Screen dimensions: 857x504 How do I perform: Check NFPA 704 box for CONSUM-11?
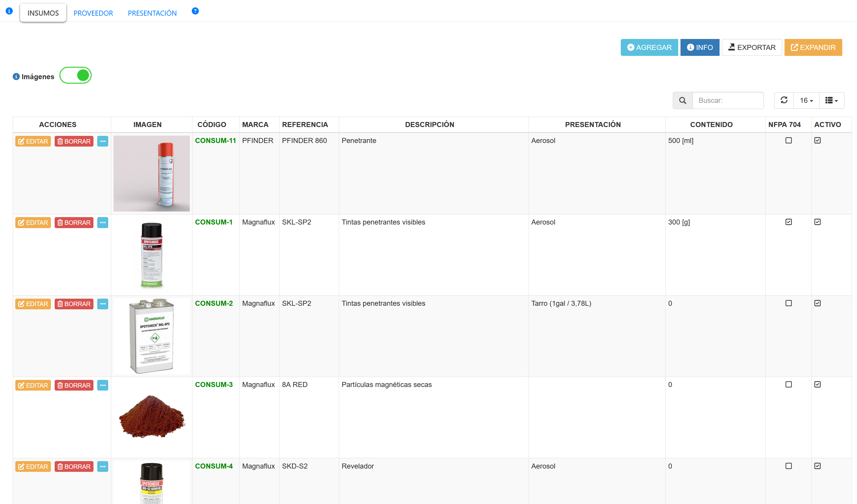coord(788,140)
